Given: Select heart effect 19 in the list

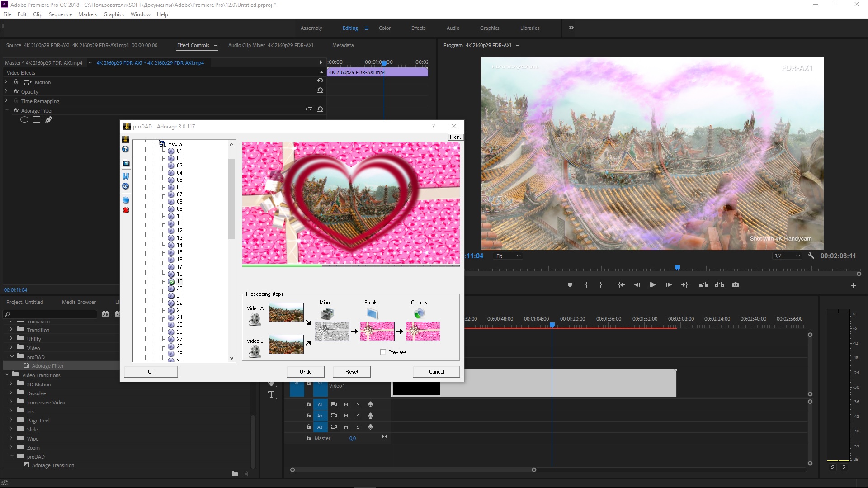Looking at the screenshot, I should click(x=179, y=281).
